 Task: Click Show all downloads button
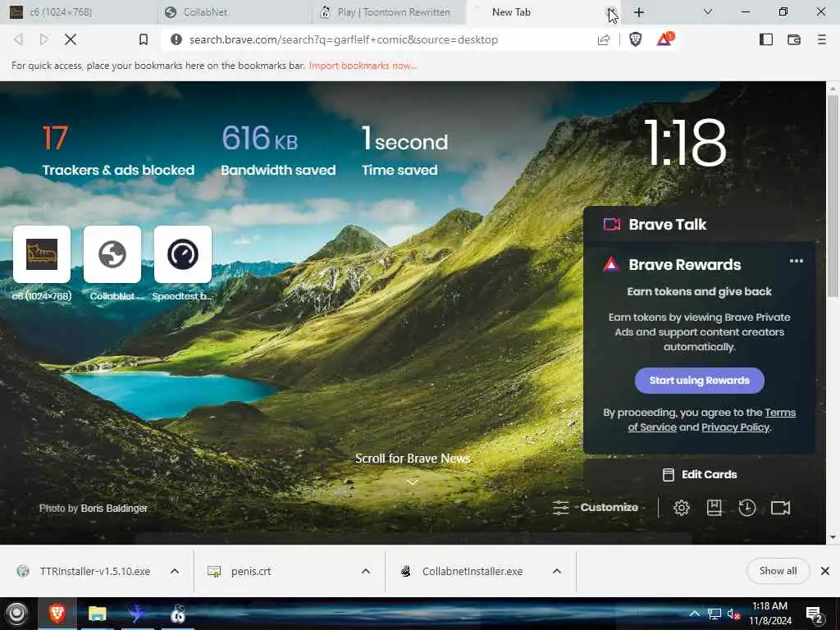[x=778, y=571]
